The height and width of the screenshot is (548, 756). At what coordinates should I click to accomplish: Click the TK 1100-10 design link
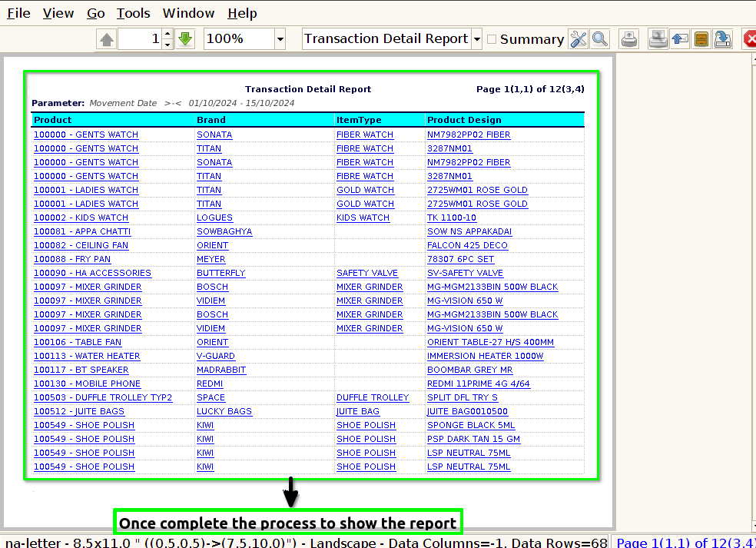[x=452, y=218]
